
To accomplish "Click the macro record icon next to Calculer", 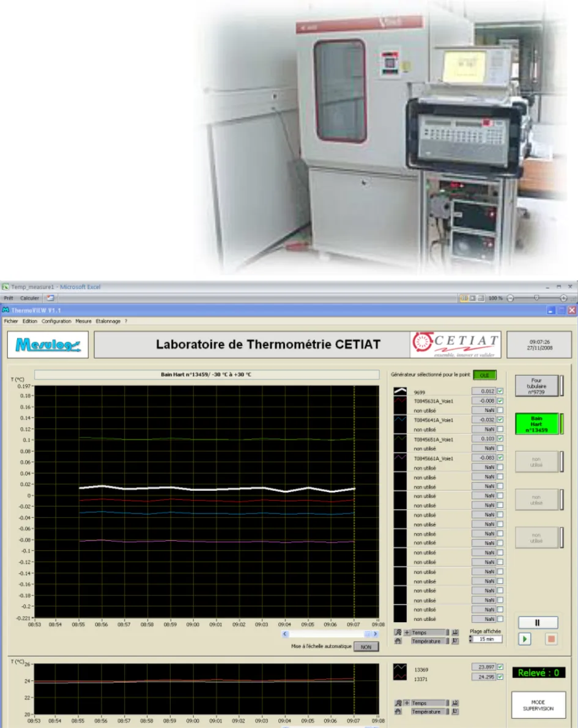I will point(51,298).
